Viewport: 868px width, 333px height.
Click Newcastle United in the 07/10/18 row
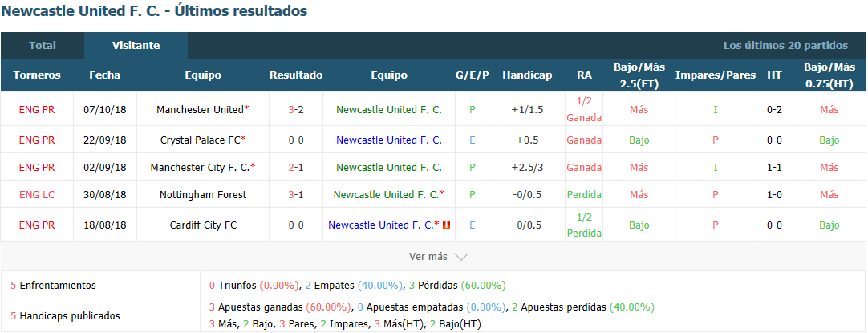388,110
